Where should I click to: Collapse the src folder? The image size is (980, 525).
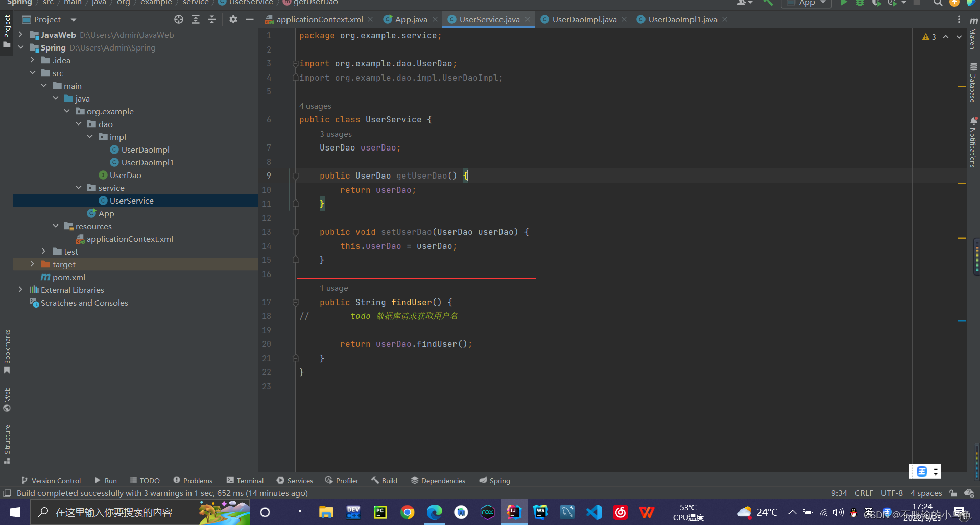pos(32,73)
